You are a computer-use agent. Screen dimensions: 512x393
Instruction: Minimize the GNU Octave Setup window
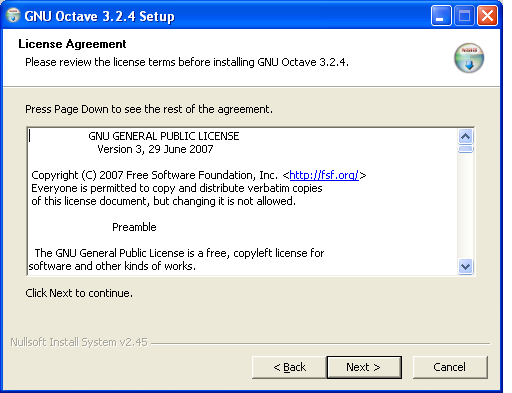441,16
